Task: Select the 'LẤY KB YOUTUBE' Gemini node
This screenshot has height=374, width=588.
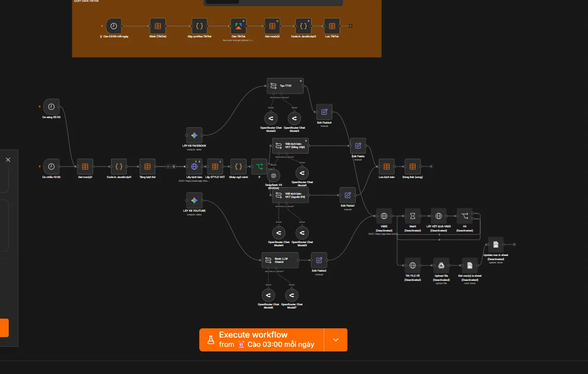Action: tap(194, 201)
